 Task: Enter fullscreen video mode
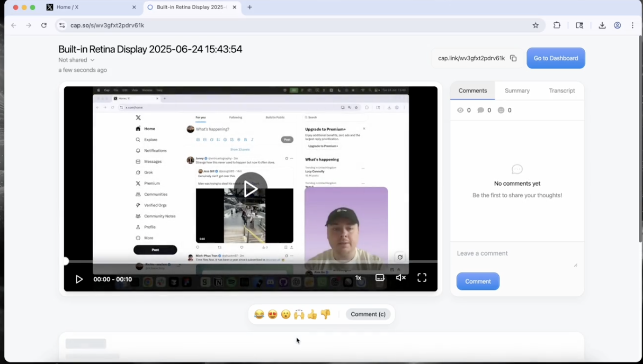coord(422,278)
